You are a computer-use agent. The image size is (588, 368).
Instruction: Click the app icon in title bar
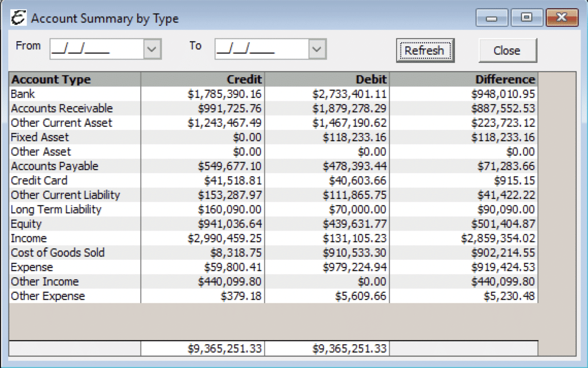click(19, 18)
